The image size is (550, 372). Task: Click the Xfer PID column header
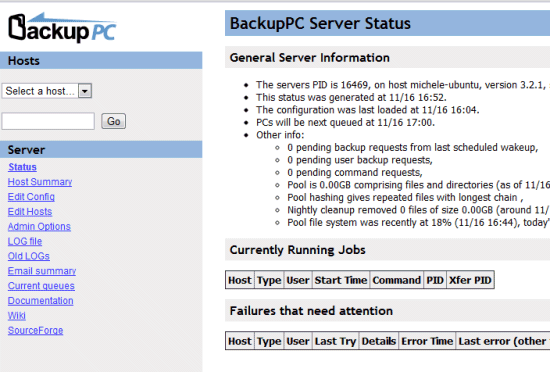(470, 280)
